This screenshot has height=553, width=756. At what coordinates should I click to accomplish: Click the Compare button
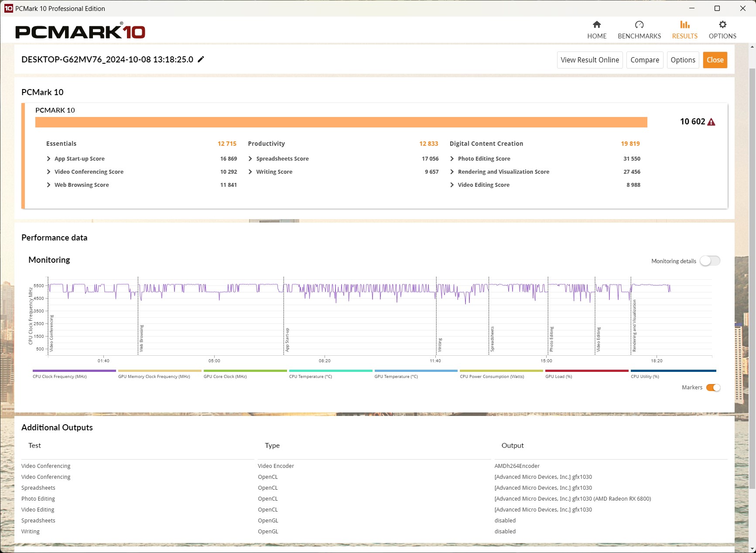click(x=645, y=60)
